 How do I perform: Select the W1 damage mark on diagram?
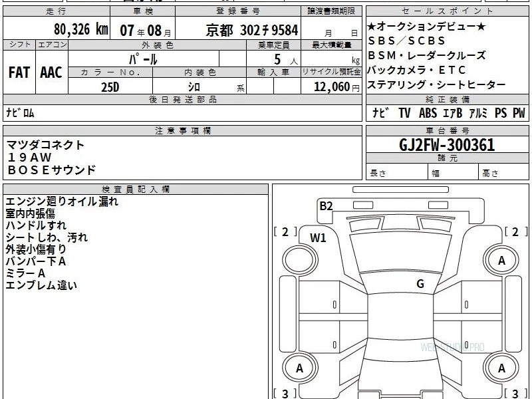318,238
